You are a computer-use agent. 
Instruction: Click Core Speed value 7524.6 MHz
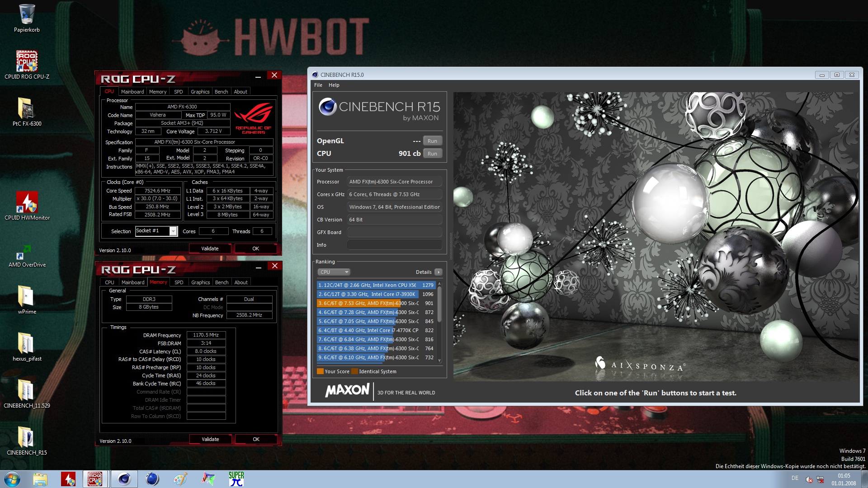click(x=157, y=191)
